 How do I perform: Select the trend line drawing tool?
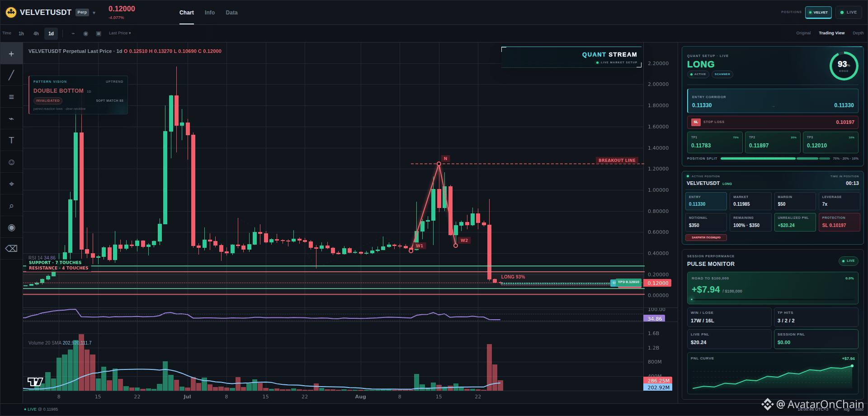[11, 75]
